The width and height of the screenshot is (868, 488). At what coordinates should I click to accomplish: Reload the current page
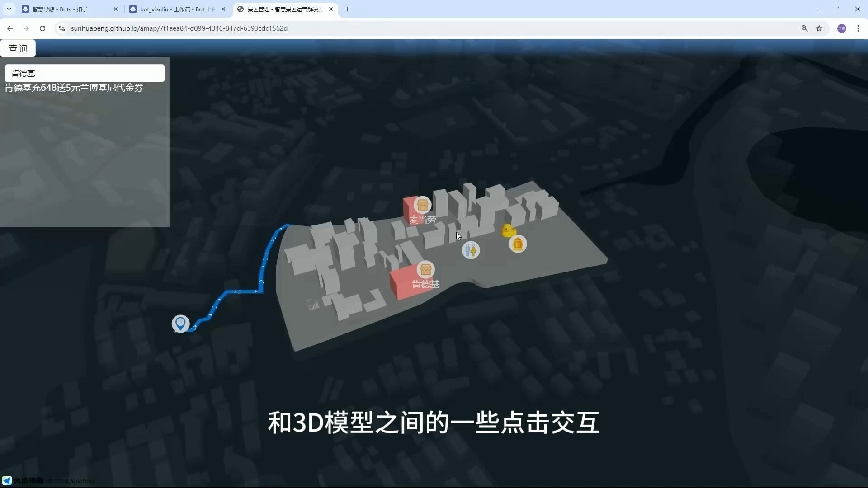pyautogui.click(x=42, y=28)
